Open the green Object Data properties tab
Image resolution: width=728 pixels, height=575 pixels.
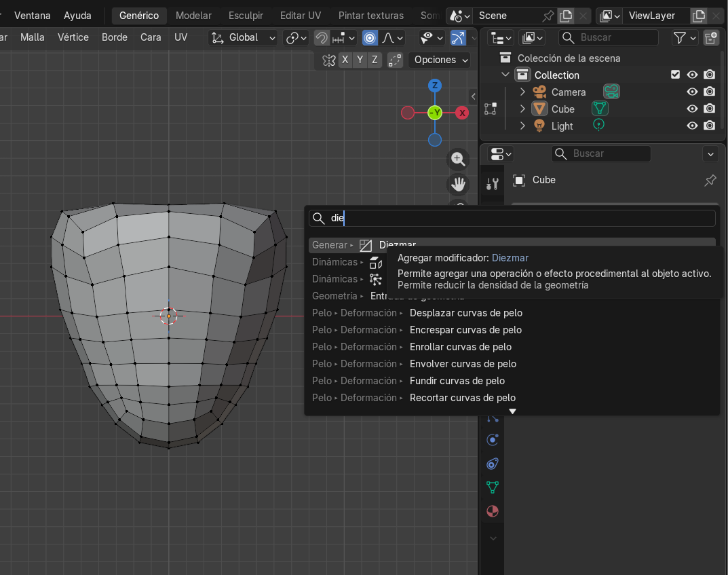(x=493, y=487)
